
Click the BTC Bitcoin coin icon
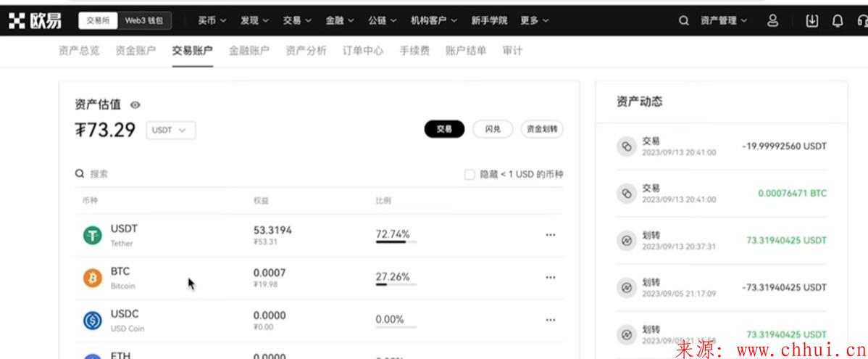tap(93, 278)
